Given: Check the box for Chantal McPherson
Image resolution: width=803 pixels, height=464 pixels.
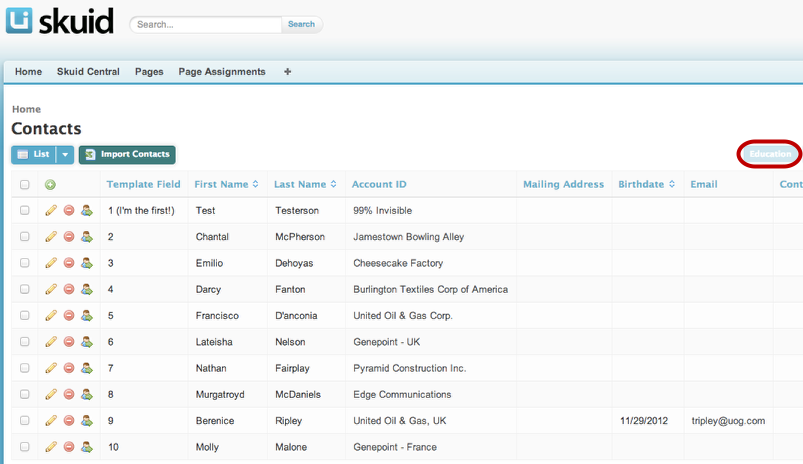Looking at the screenshot, I should click(x=25, y=237).
